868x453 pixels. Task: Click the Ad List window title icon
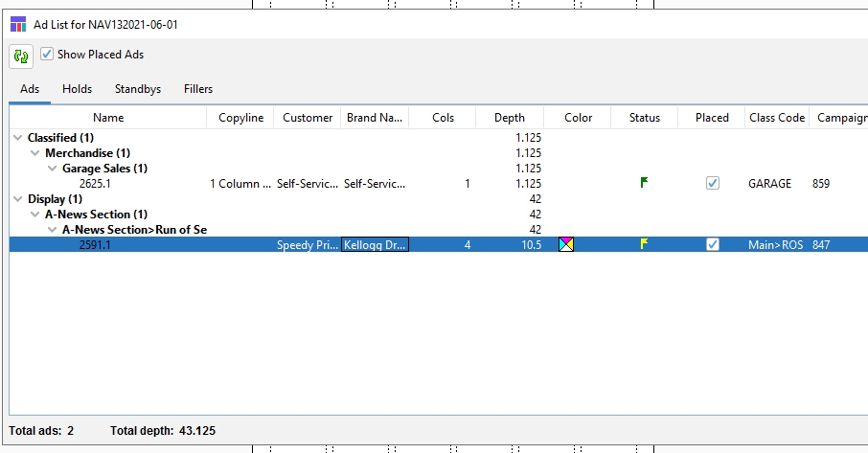click(x=18, y=25)
